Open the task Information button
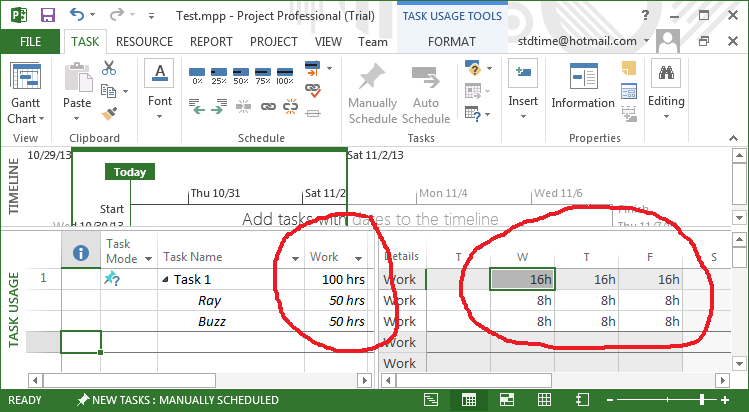749x412 pixels. coord(583,86)
